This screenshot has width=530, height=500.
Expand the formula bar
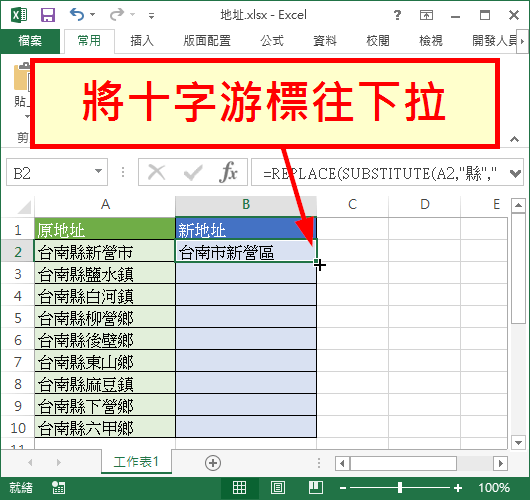pyautogui.click(x=515, y=173)
